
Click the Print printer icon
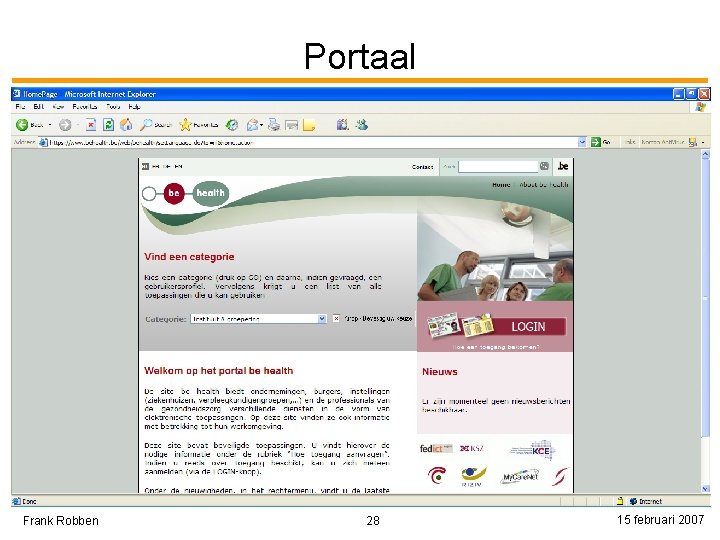click(x=274, y=125)
